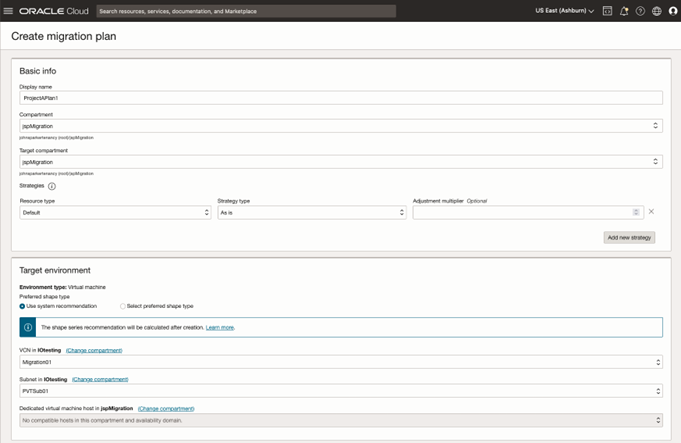Select Use system recommendation
Screen dimensions: 681x443
pyautogui.click(x=22, y=306)
